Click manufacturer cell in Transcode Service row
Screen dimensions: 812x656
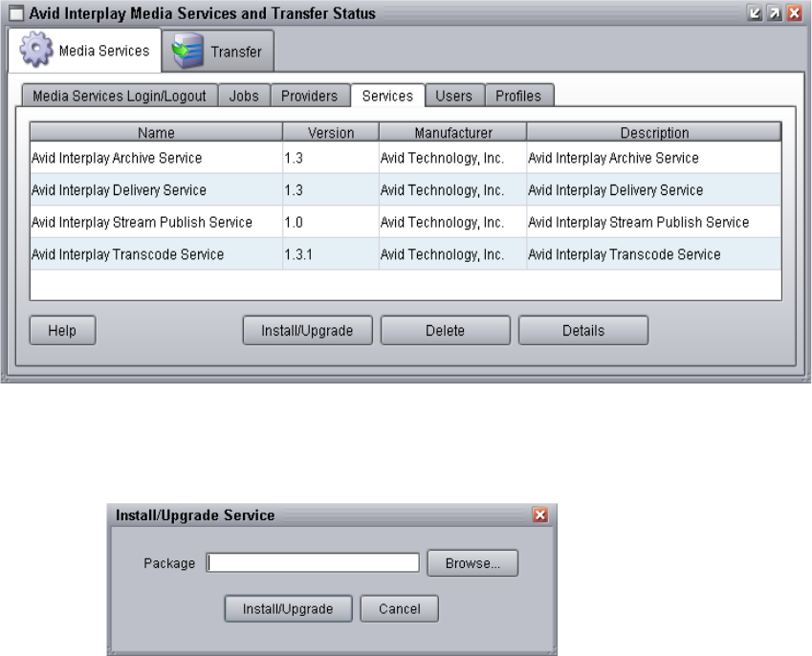click(x=453, y=254)
